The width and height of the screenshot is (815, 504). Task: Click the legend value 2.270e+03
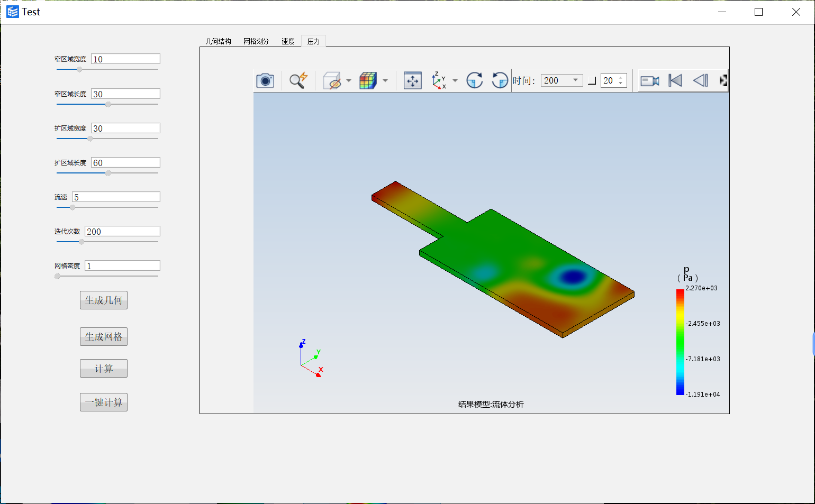702,288
